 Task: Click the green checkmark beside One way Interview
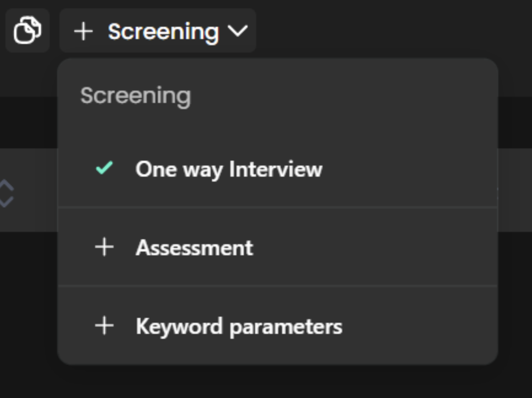tap(104, 169)
